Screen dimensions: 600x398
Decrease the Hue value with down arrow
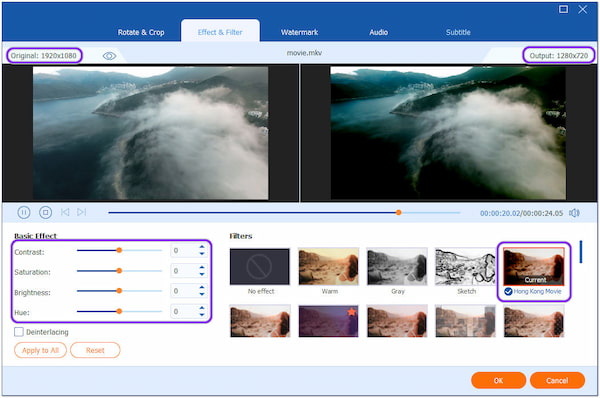(x=202, y=315)
